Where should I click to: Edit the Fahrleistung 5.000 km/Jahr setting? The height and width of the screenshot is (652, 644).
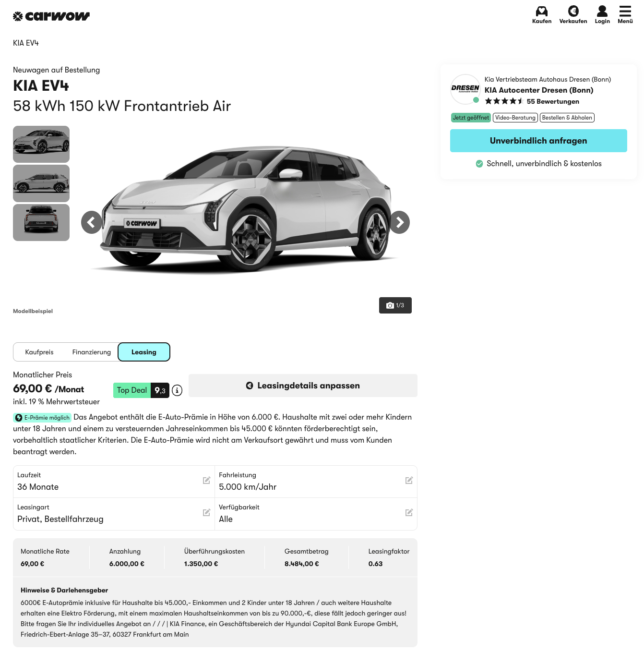[x=316, y=482]
